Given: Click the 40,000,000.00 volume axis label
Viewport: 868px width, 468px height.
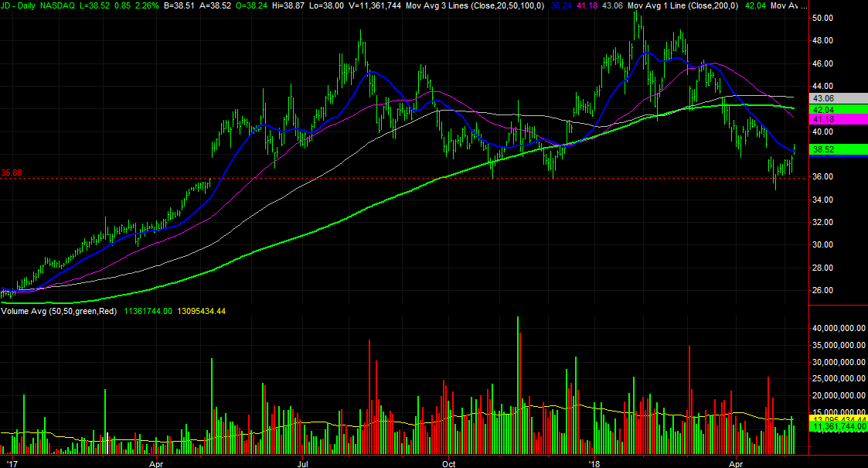Looking at the screenshot, I should [x=839, y=329].
